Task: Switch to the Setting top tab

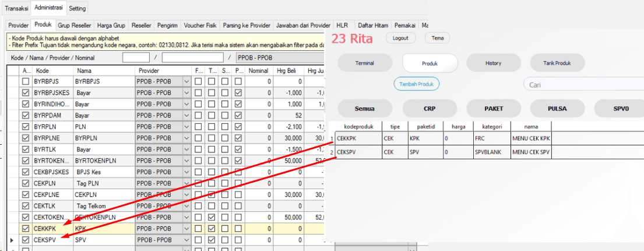Action: 77,8
